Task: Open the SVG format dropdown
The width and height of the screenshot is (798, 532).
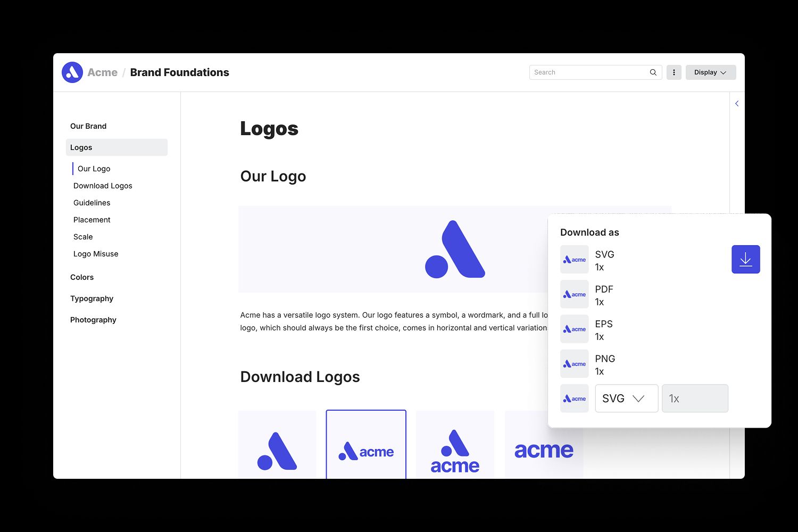Action: click(626, 398)
